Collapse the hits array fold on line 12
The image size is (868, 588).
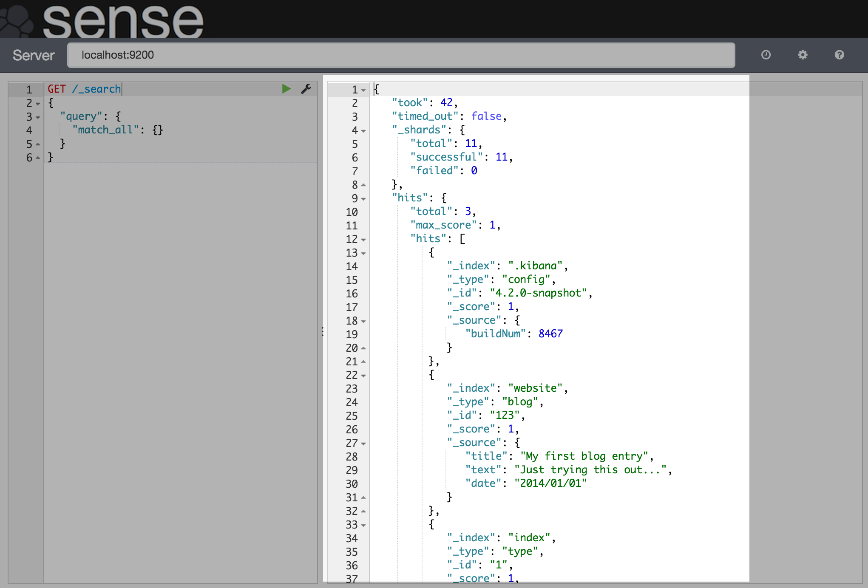363,240
